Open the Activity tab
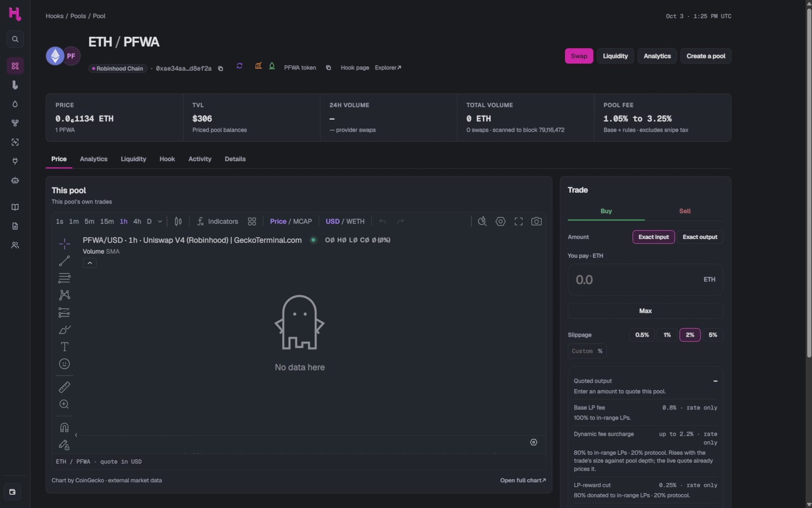The height and width of the screenshot is (508, 812). tap(200, 159)
